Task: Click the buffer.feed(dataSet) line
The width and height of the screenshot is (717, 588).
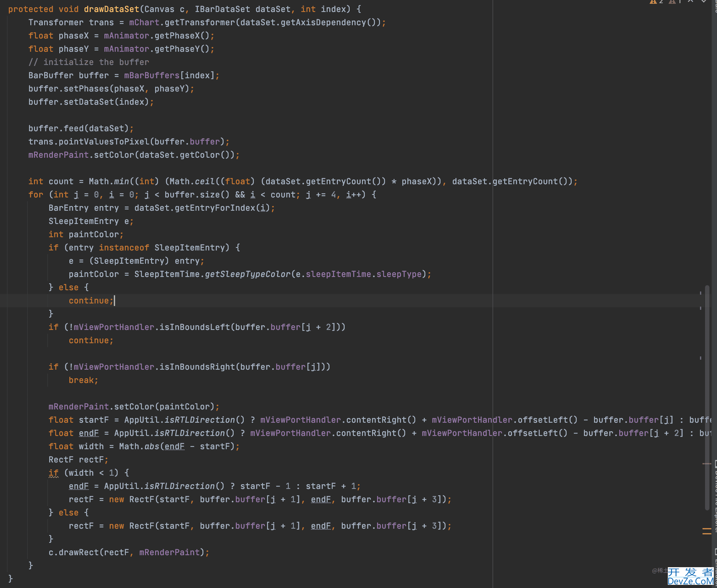Action: [x=81, y=128]
